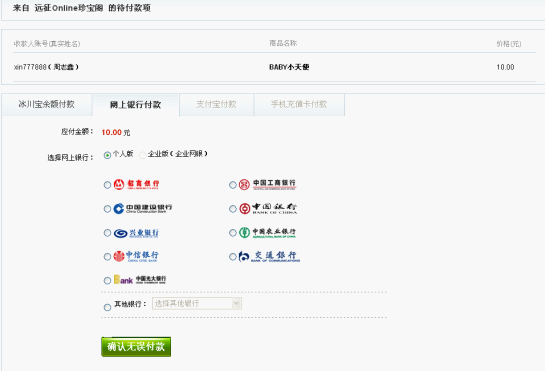Choose the 中国光大银行 radio button

point(107,280)
